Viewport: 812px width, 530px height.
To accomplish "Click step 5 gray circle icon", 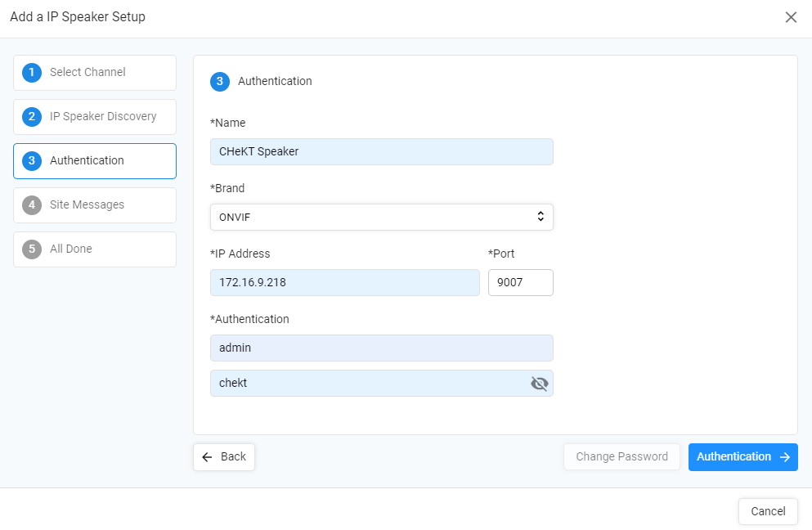I will tap(32, 249).
